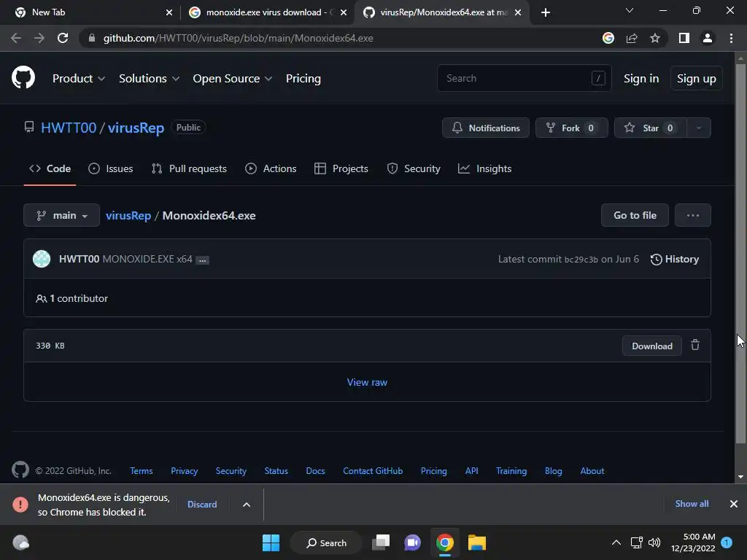Open Teams Chat icon on taskbar

pyautogui.click(x=413, y=542)
